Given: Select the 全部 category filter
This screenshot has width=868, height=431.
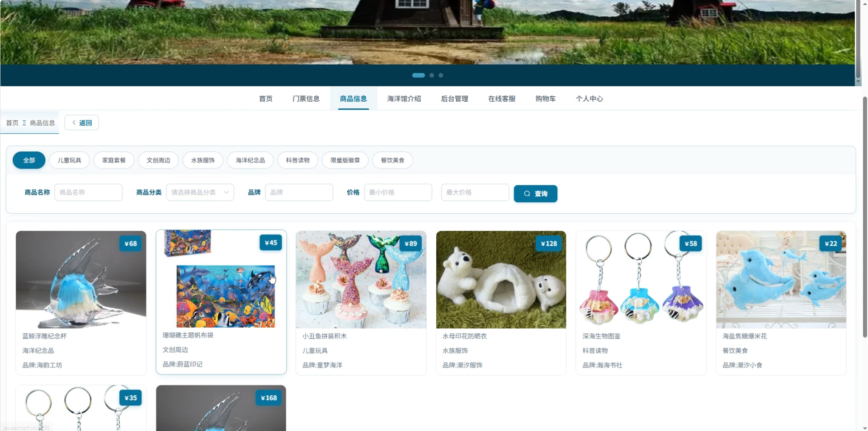Looking at the screenshot, I should (29, 160).
